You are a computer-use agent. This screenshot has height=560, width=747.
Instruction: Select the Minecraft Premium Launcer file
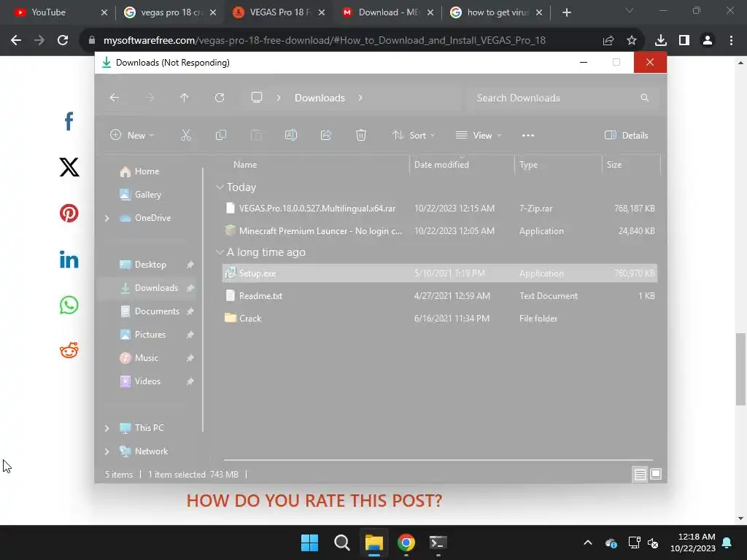(x=439, y=231)
